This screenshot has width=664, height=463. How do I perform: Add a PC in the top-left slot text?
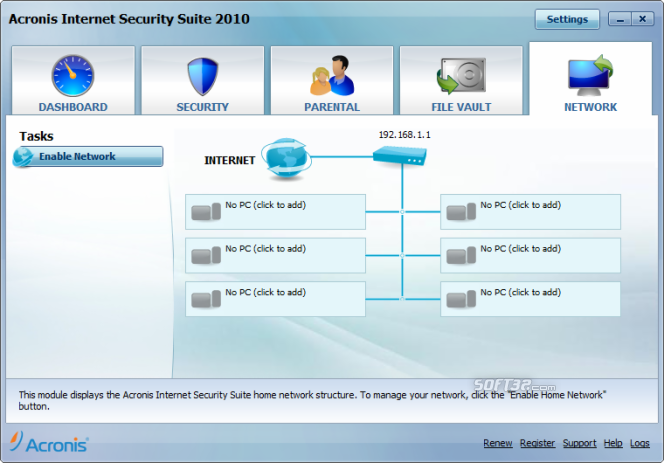pyautogui.click(x=266, y=205)
